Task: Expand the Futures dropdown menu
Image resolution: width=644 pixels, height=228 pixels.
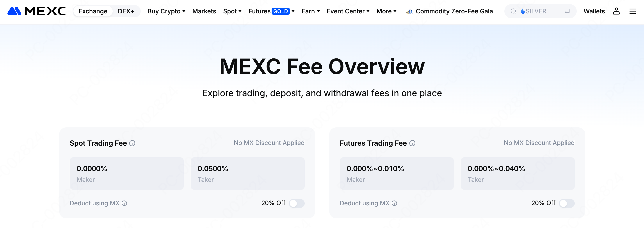Action: coord(271,11)
